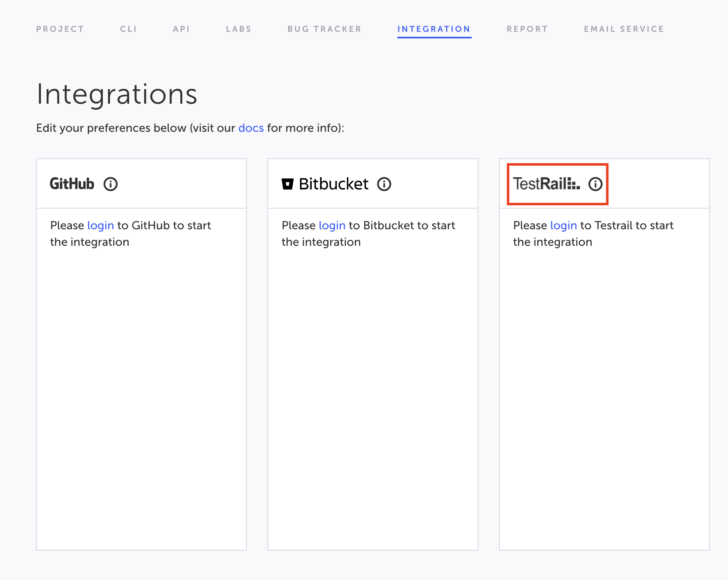
Task: Click the TestRail logo
Action: pos(546,184)
